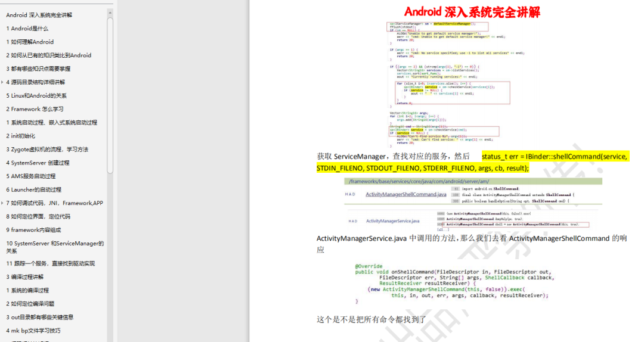644x342 pixels.
Task: Open the 'ActivityManagerService.java' link
Action: 392,221
